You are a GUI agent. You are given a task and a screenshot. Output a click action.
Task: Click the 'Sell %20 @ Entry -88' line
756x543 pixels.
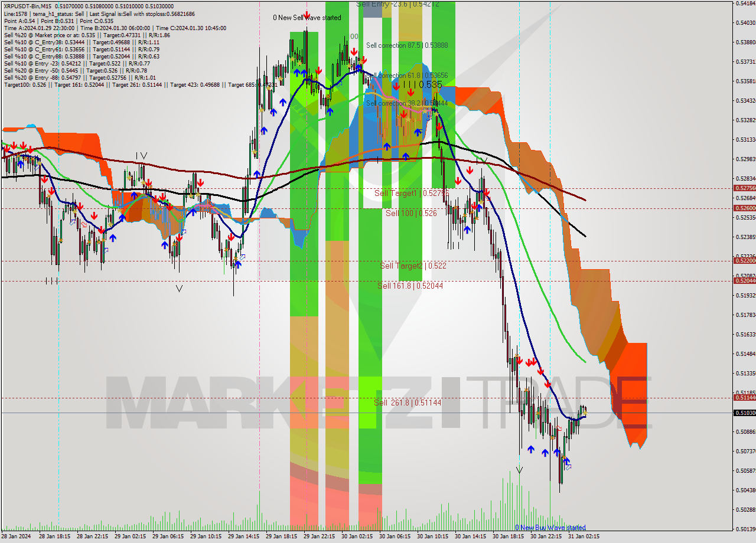(x=80, y=77)
